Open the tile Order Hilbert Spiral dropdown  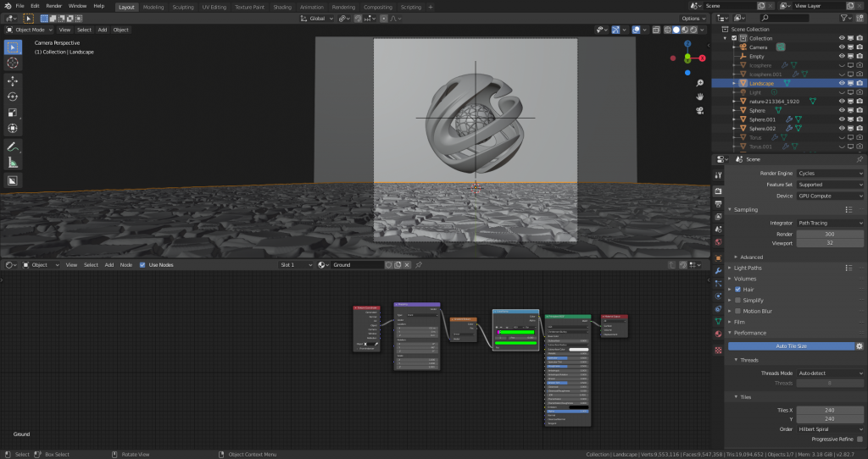click(830, 429)
